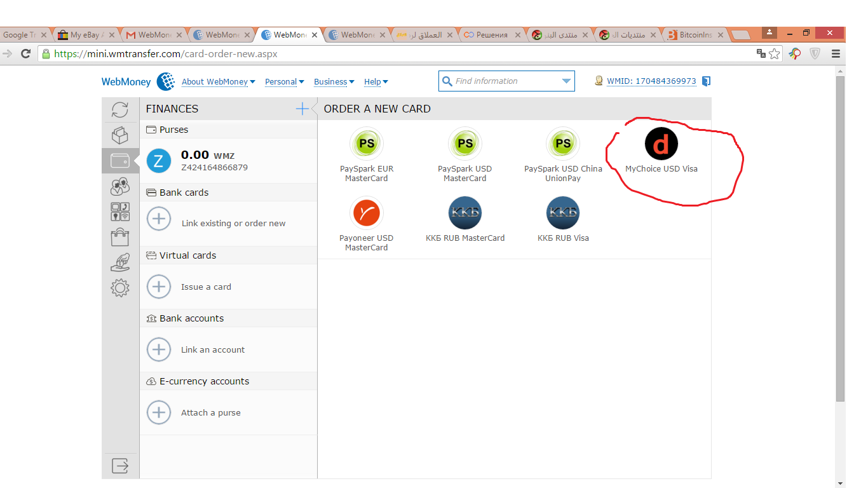
Task: Click the bookmark star in address bar
Action: coord(774,54)
